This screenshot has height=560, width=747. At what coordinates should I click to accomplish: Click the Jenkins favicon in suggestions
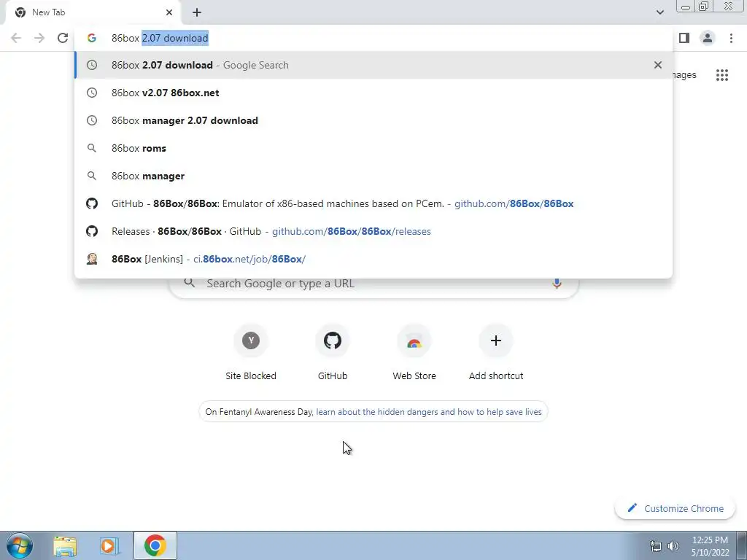[91, 259]
